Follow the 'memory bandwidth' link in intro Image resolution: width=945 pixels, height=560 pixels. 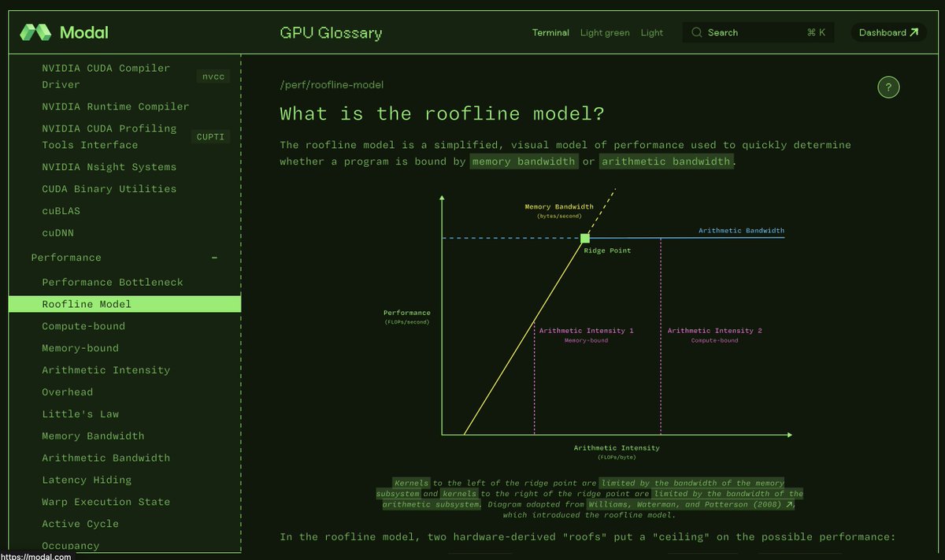pos(524,161)
